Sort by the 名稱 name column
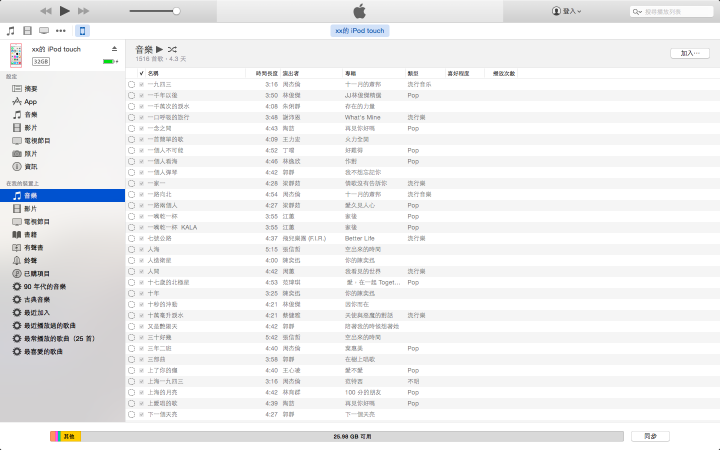 [196, 73]
